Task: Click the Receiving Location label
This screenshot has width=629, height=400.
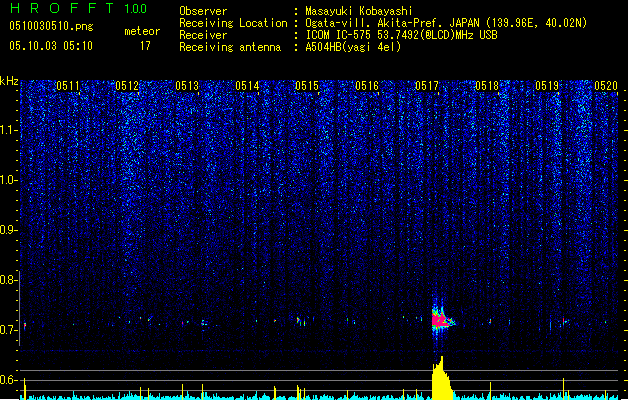Action: click(233, 23)
